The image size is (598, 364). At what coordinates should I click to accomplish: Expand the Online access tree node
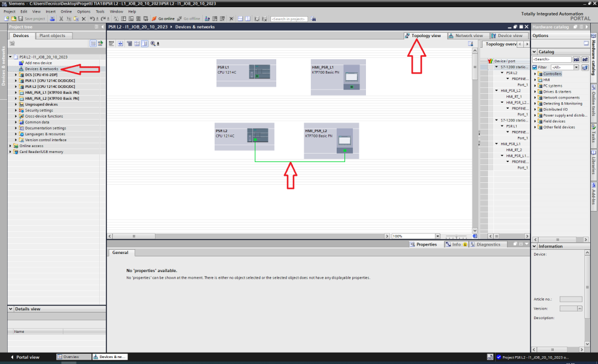(x=10, y=146)
